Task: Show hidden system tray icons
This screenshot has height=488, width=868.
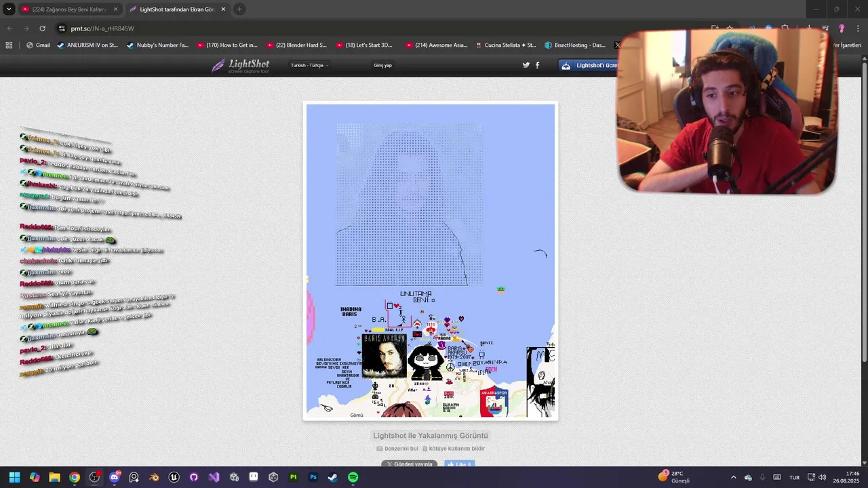Action: click(733, 477)
